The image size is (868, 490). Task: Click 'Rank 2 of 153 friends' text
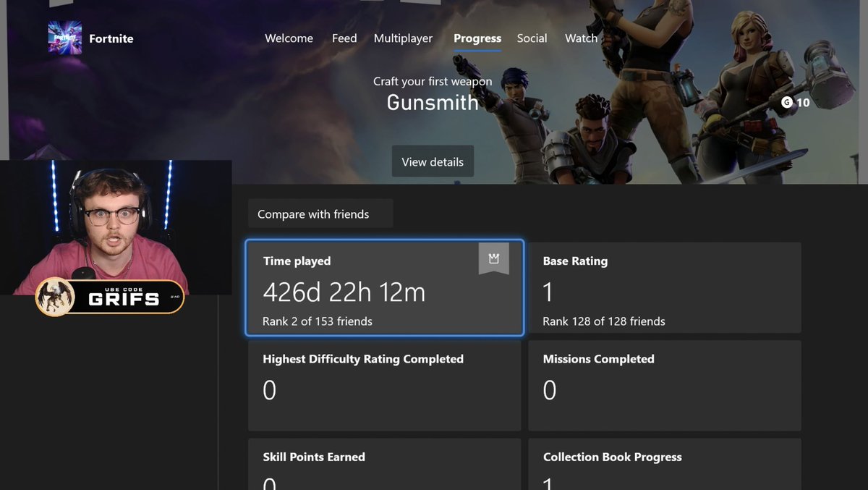[x=318, y=321]
